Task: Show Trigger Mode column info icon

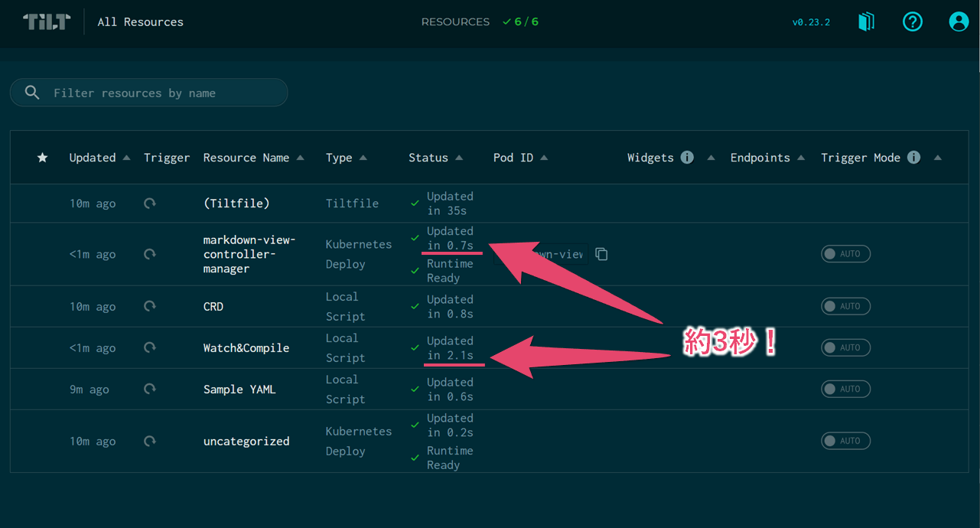Action: pos(913,157)
